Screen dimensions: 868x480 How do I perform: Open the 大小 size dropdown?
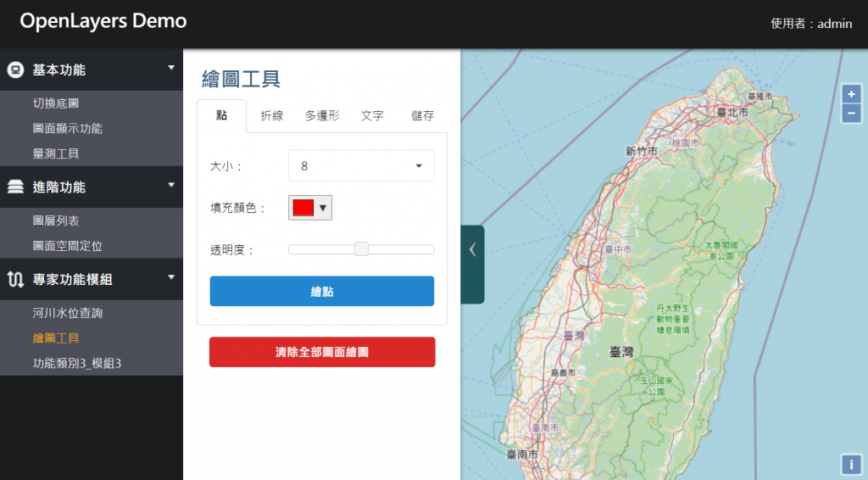tap(361, 165)
